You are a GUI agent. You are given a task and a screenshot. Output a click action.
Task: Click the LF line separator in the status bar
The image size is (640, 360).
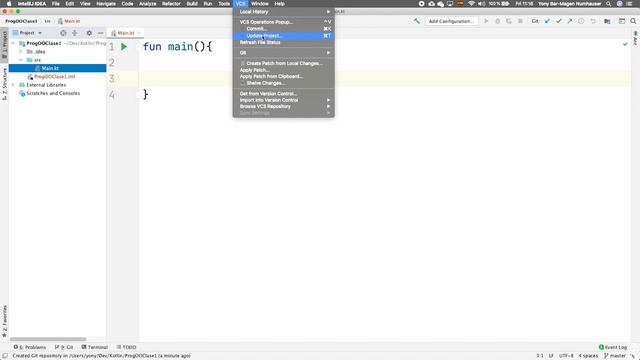(551, 356)
